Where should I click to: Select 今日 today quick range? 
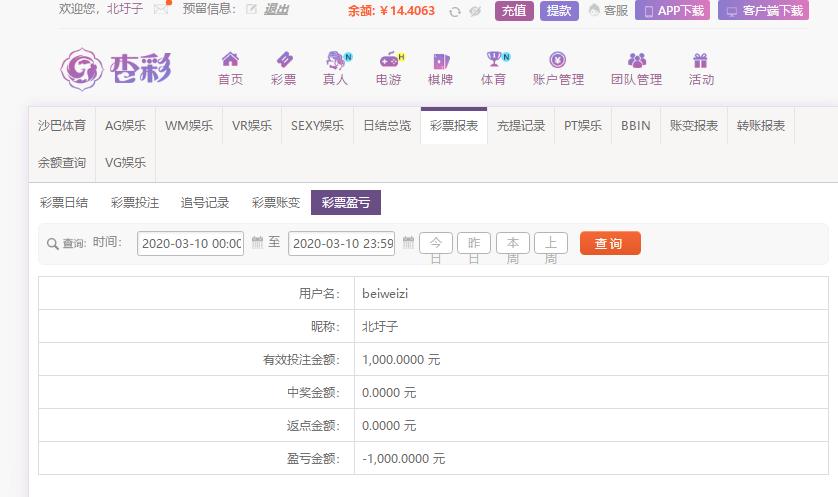[436, 244]
